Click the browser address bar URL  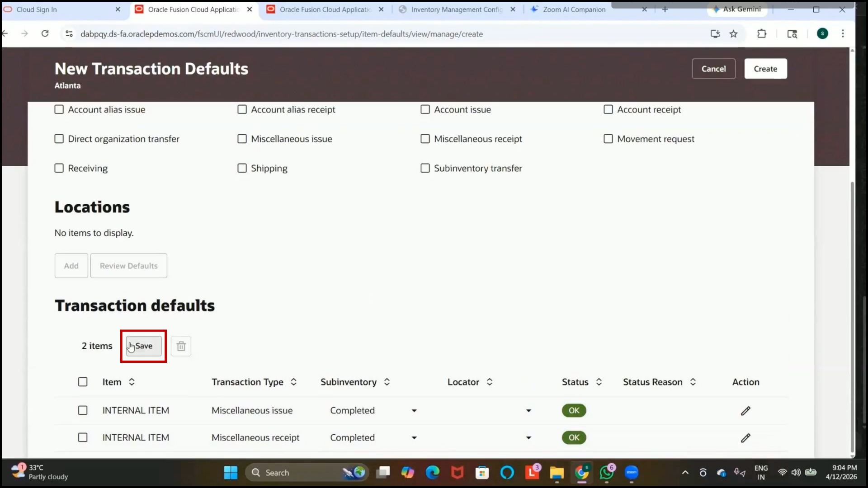[x=282, y=34]
